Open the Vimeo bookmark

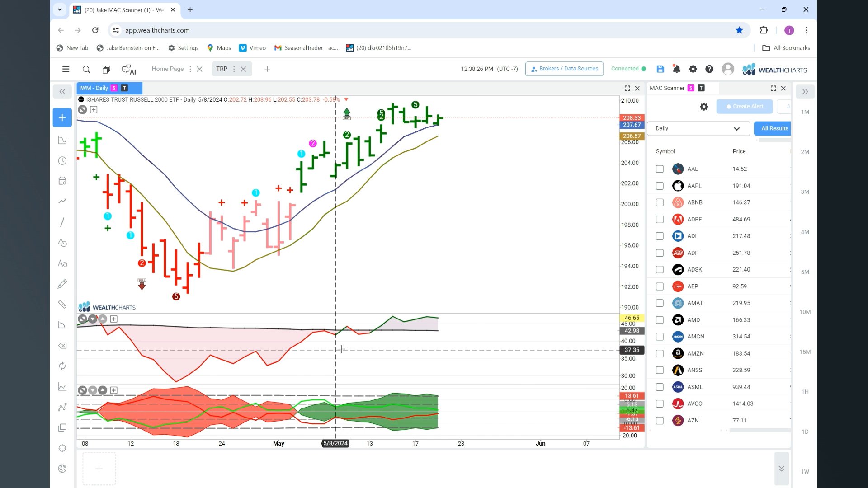[x=252, y=48]
